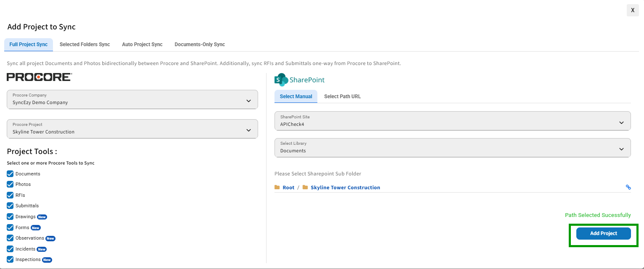The image size is (644, 269).
Task: Click the link icon beside the Skyline Tower Construction path
Action: (628, 187)
